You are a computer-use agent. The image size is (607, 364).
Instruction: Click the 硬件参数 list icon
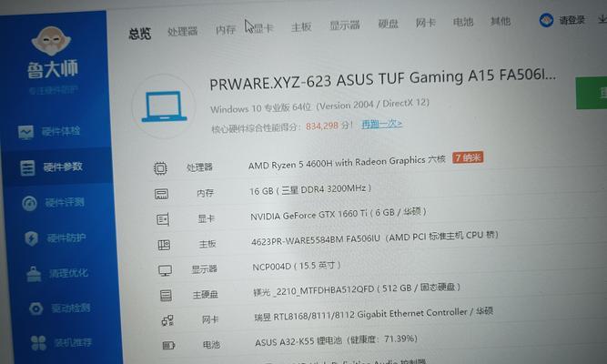[x=27, y=168]
